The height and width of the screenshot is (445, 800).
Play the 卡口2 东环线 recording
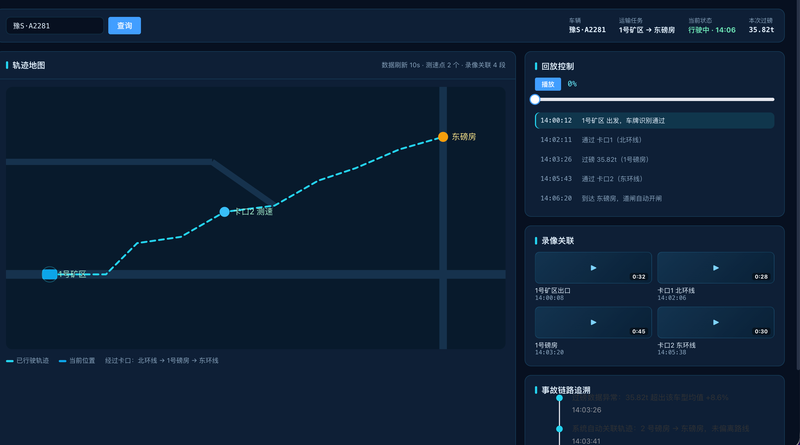click(x=716, y=323)
